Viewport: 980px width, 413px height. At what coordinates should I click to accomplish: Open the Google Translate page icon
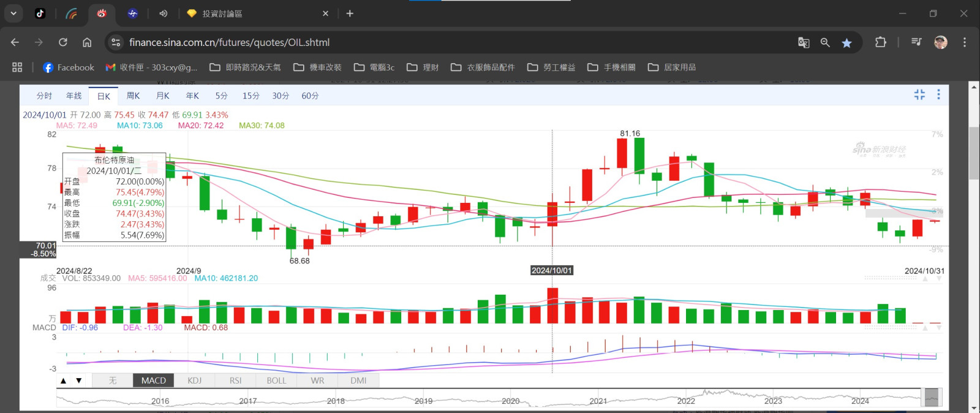[803, 42]
